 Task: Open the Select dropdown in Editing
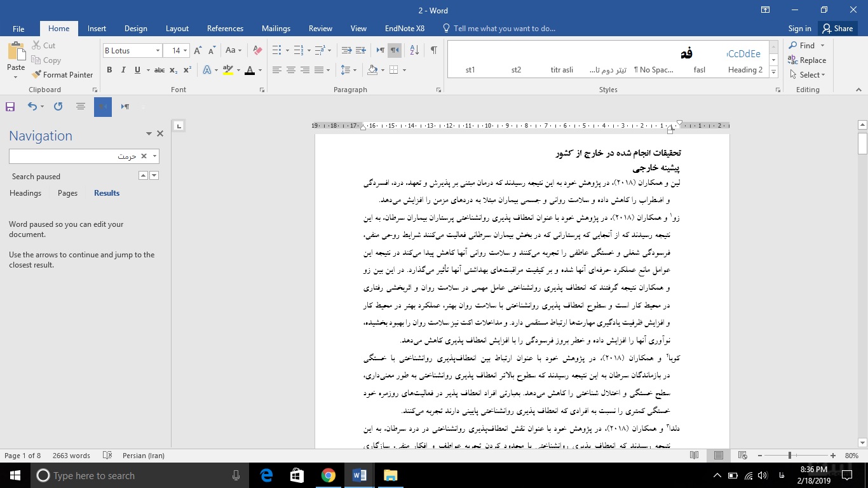coord(808,74)
